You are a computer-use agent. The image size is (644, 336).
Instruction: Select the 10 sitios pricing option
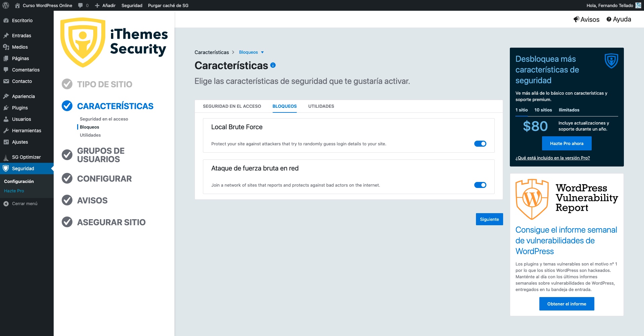click(543, 110)
